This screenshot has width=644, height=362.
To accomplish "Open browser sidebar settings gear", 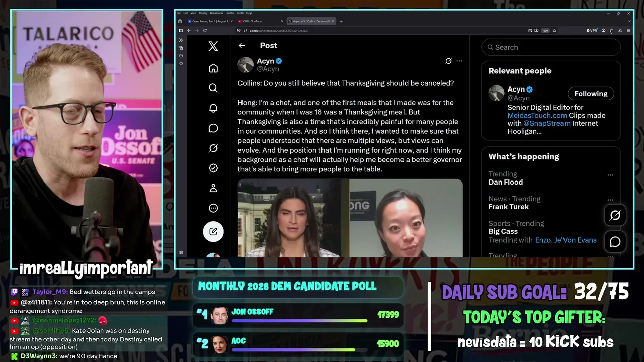I will coord(181,252).
